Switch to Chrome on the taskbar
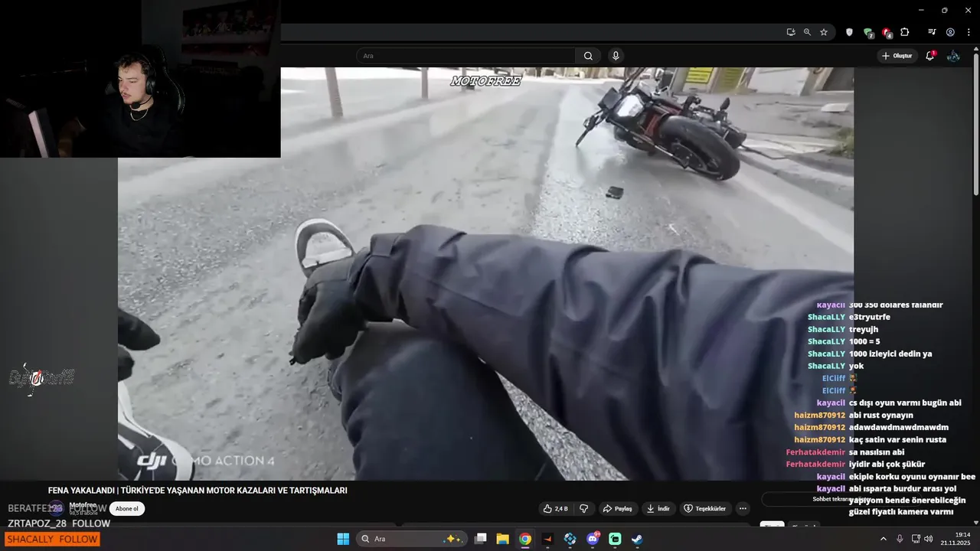Screen dimensions: 980x551 click(524, 539)
